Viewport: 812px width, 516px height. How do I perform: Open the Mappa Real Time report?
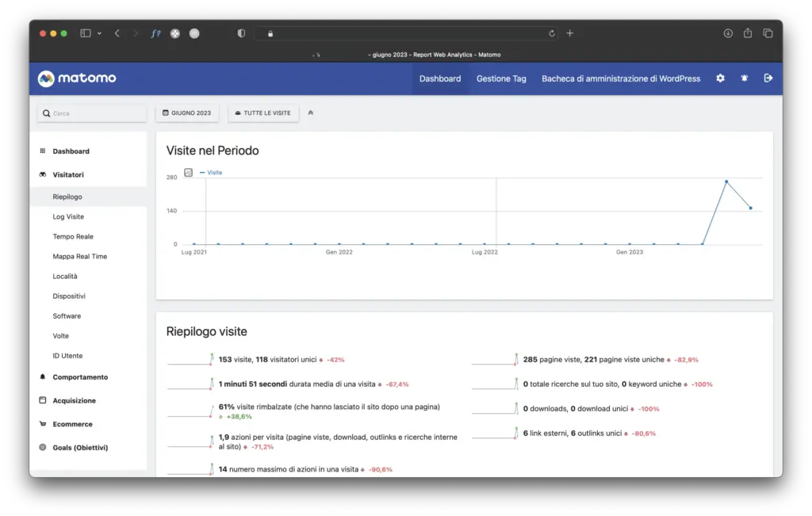click(79, 257)
